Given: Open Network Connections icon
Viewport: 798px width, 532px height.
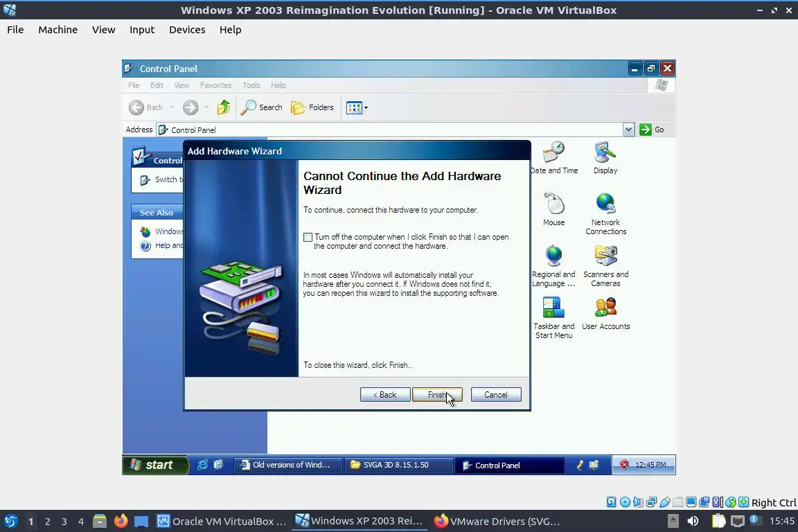Looking at the screenshot, I should (x=605, y=214).
